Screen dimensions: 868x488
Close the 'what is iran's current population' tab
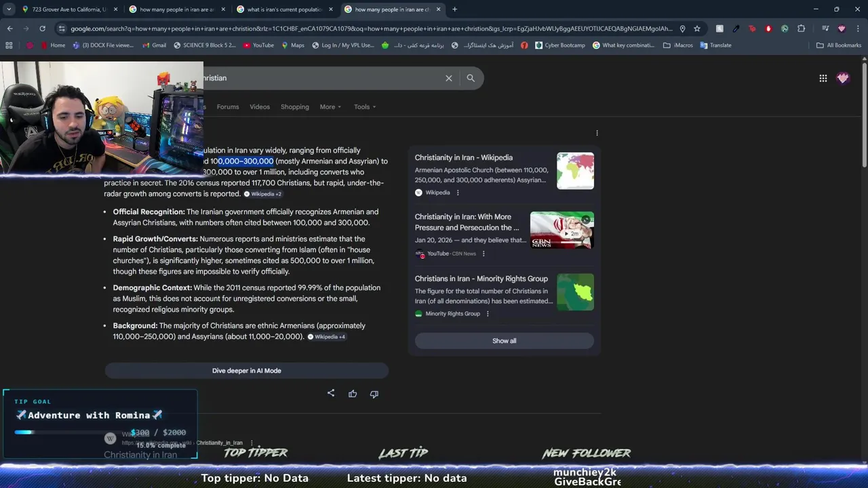331,9
